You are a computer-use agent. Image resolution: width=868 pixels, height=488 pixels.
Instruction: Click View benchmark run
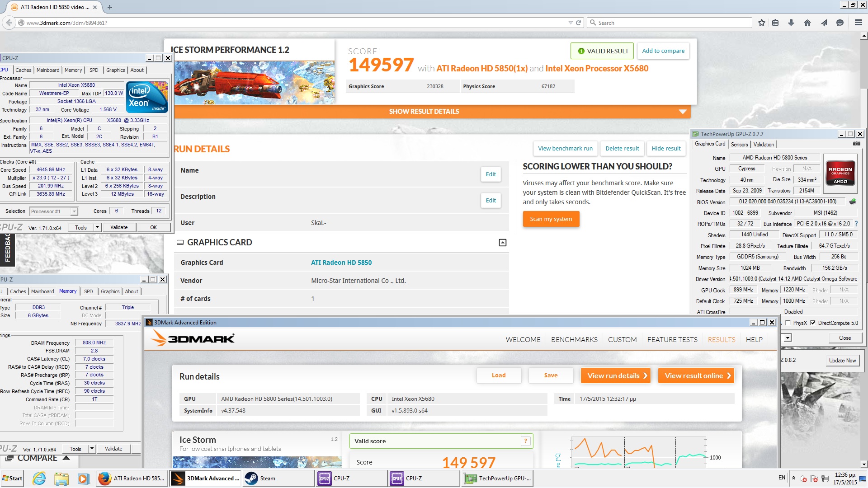click(565, 149)
